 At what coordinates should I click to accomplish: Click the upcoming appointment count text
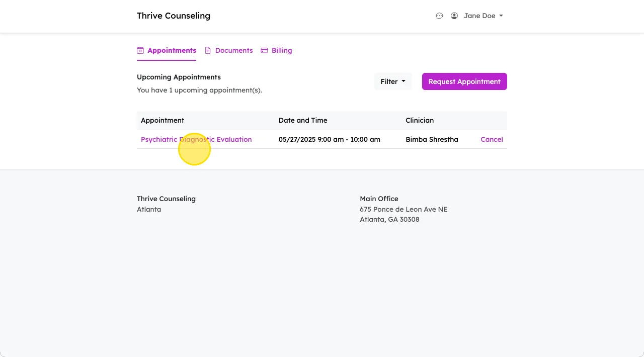[x=199, y=91]
